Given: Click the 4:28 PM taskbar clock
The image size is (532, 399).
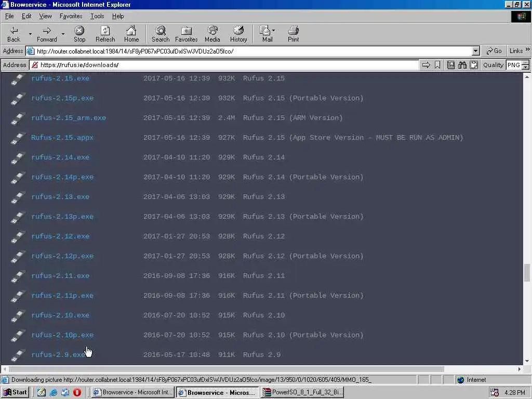Looking at the screenshot, I should 515,393.
